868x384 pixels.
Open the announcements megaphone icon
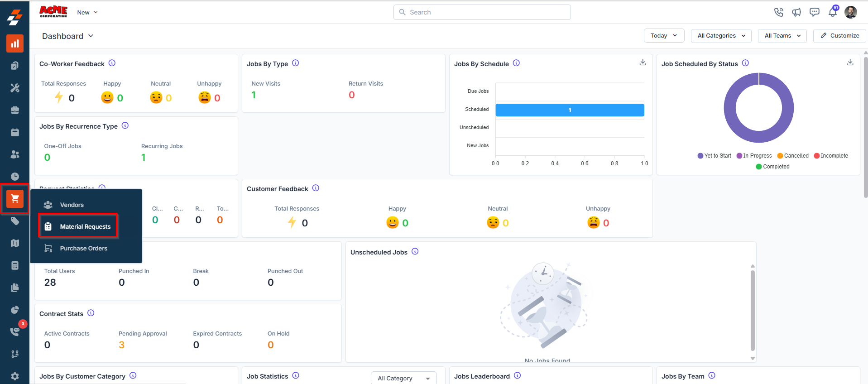[x=796, y=12]
